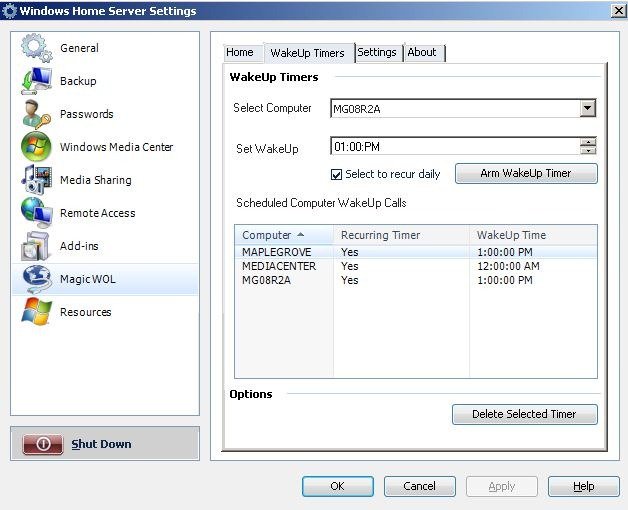Click the title bar gear icon
Screen dimensions: 628x510
(x=9, y=11)
